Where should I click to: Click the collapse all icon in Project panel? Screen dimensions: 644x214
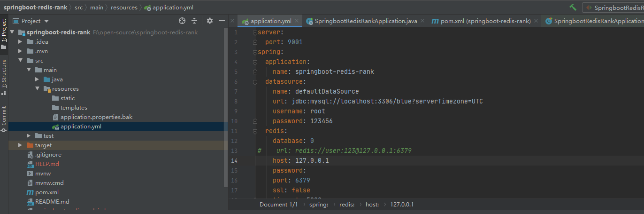tap(194, 21)
